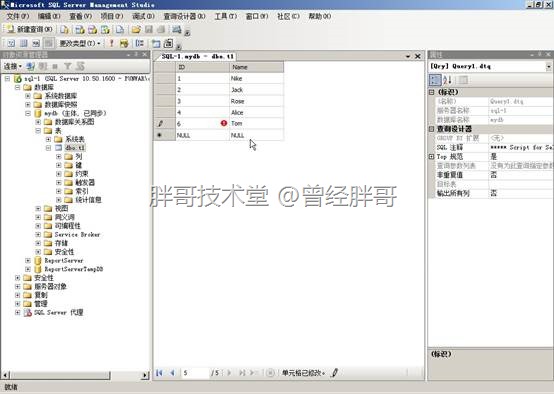Screen dimensions: 554x394
Task: Open the Activity Monitor icon
Action: pyautogui.click(x=177, y=30)
